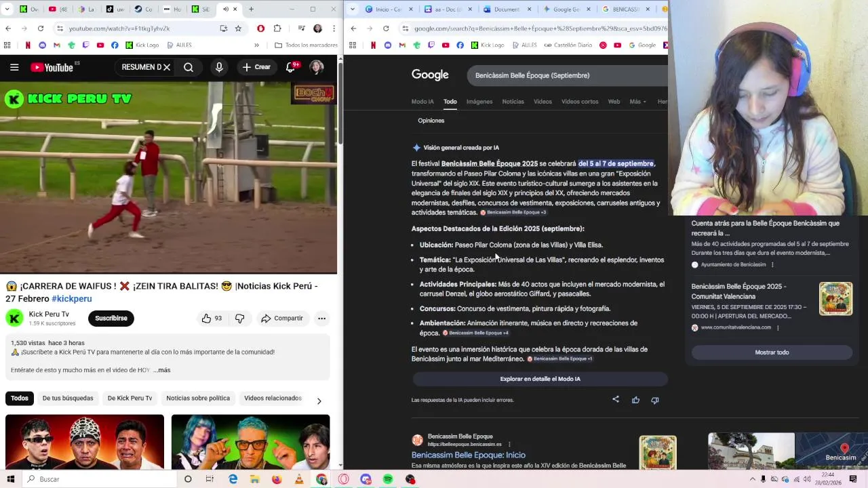Open Kick Peru Tv channel avatar

[14, 318]
